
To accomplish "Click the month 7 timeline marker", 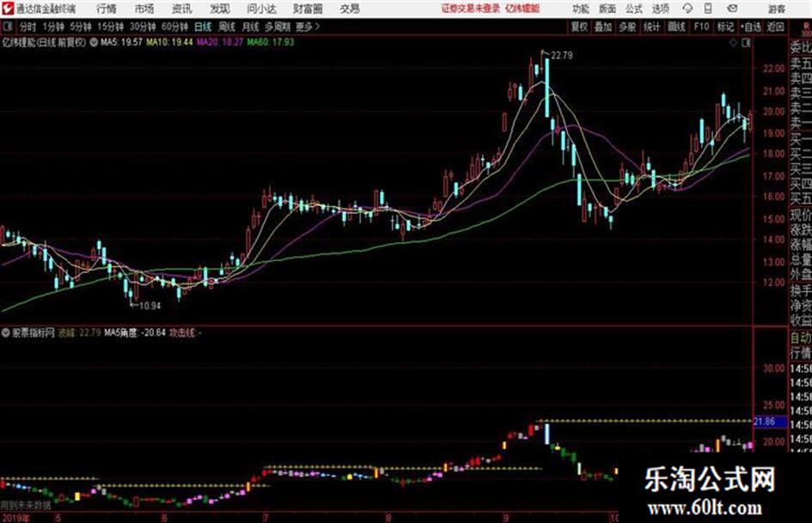I will 266,517.
